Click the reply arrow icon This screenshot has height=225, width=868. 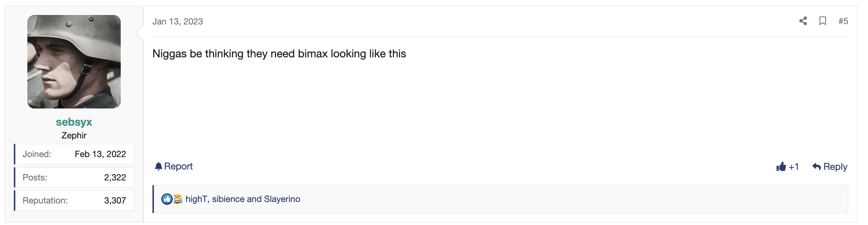(x=816, y=167)
